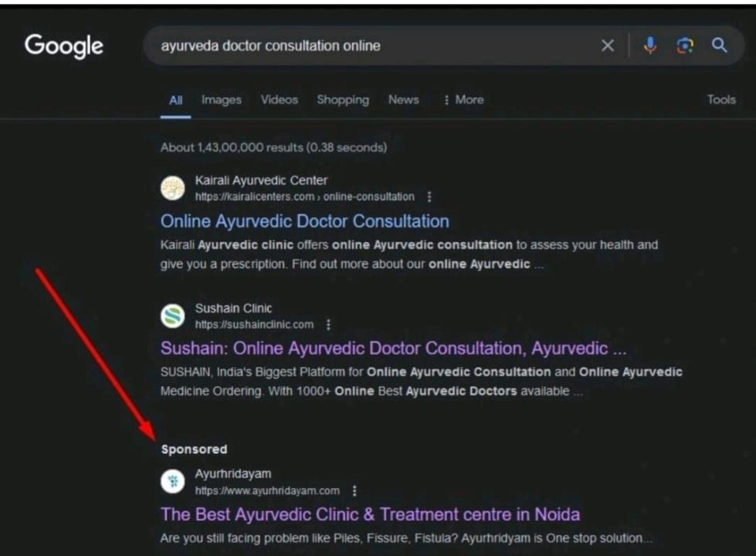This screenshot has height=556, width=756.
Task: Open the News tab
Action: 404,100
